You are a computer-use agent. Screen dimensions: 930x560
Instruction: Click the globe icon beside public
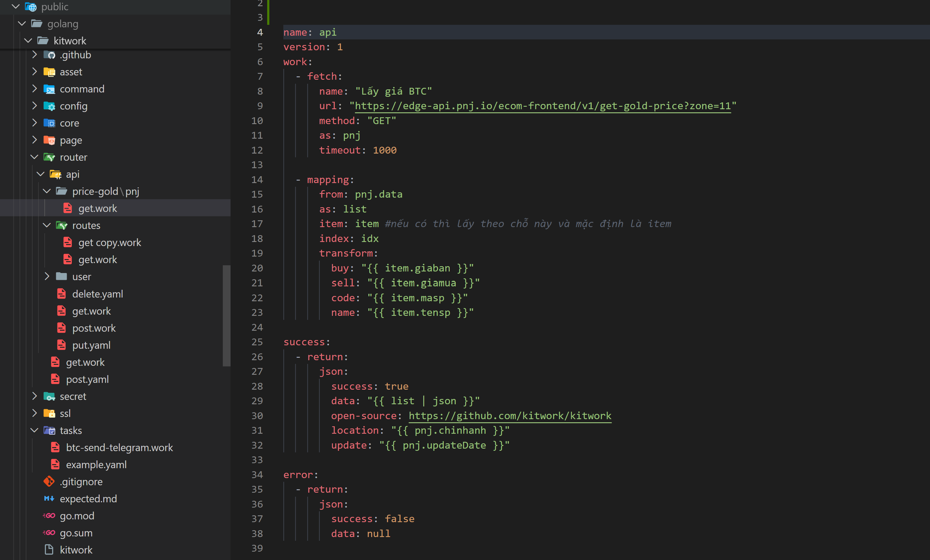tap(31, 7)
